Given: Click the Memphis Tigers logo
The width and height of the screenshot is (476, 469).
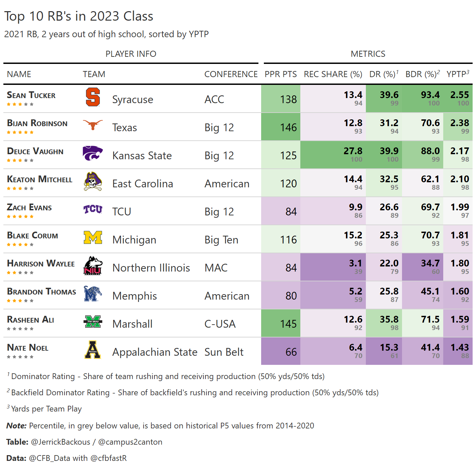Looking at the screenshot, I should 93,294.
